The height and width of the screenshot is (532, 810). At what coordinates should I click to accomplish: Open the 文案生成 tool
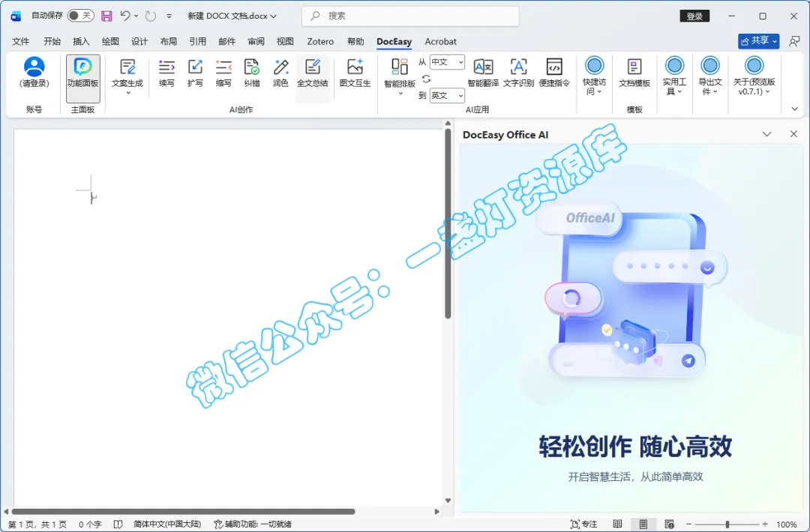127,76
